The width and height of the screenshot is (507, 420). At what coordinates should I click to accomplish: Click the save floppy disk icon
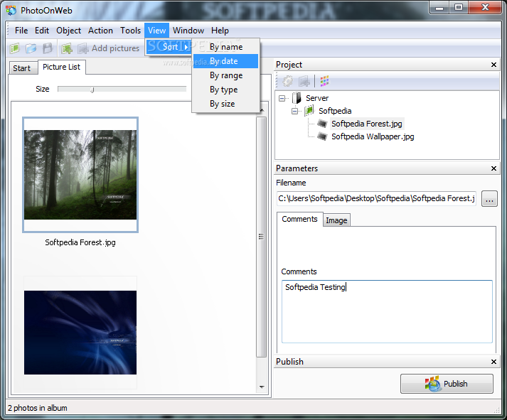coord(48,48)
